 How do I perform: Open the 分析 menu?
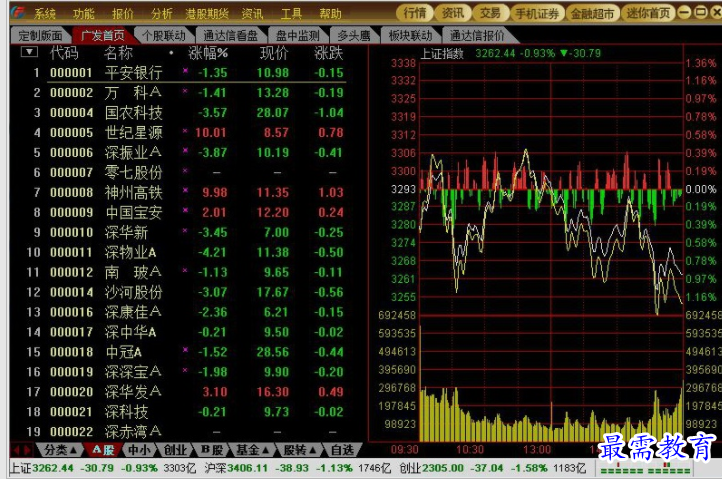click(162, 14)
